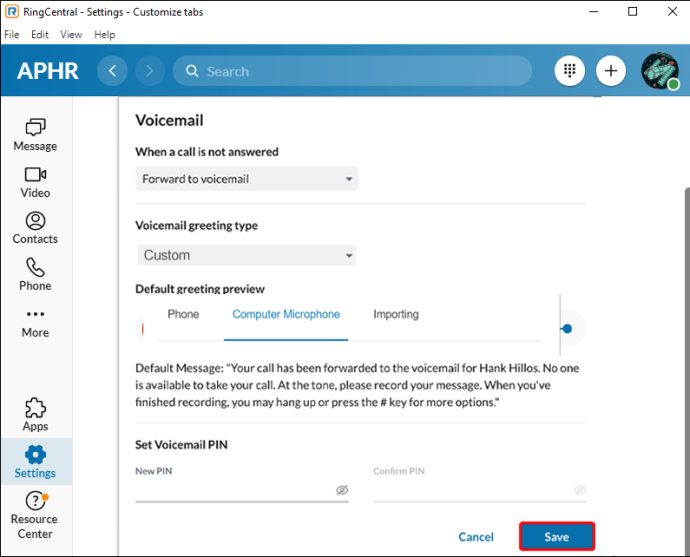Expand the Custom greeting type dropdown
690x557 pixels.
247,255
